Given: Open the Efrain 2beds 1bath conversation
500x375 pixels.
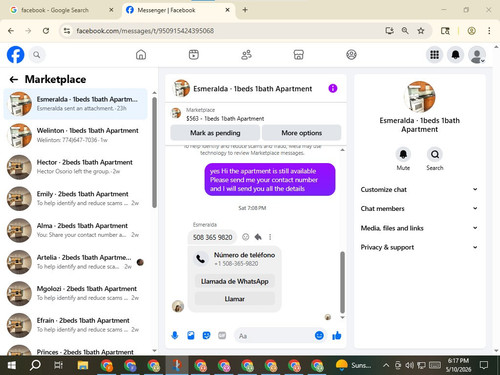Looking at the screenshot, I should click(x=75, y=325).
